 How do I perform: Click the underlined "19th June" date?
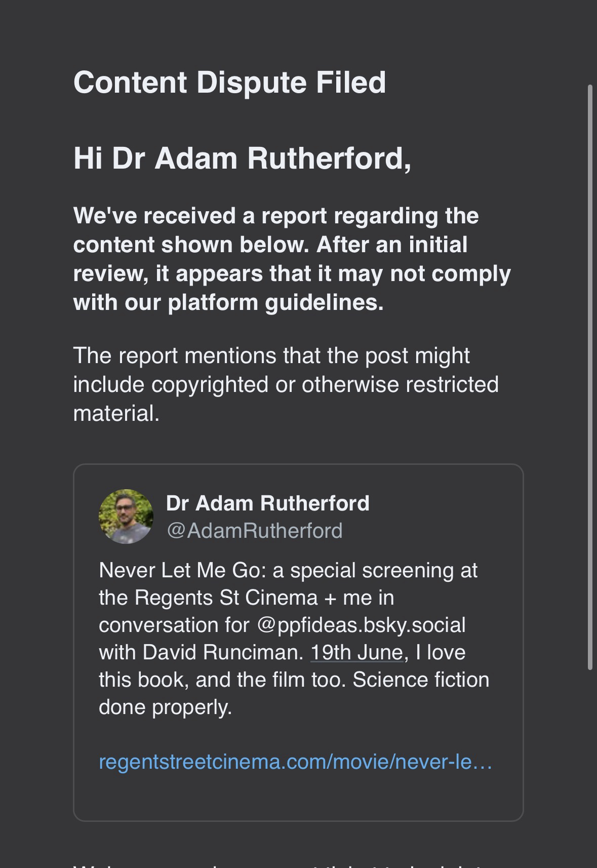point(356,652)
